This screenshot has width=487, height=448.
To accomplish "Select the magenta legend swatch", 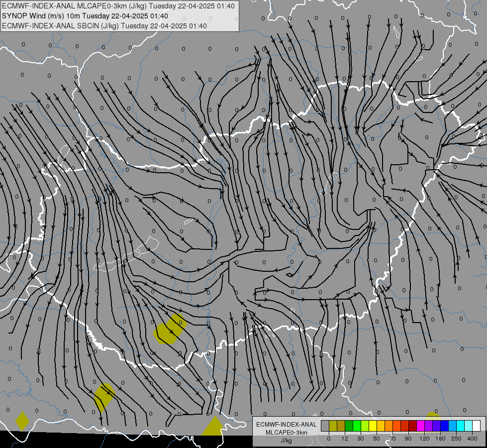I will tap(421, 426).
